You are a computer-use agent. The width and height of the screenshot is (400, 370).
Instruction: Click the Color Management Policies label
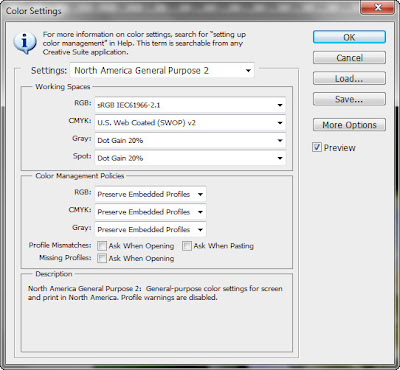point(80,176)
